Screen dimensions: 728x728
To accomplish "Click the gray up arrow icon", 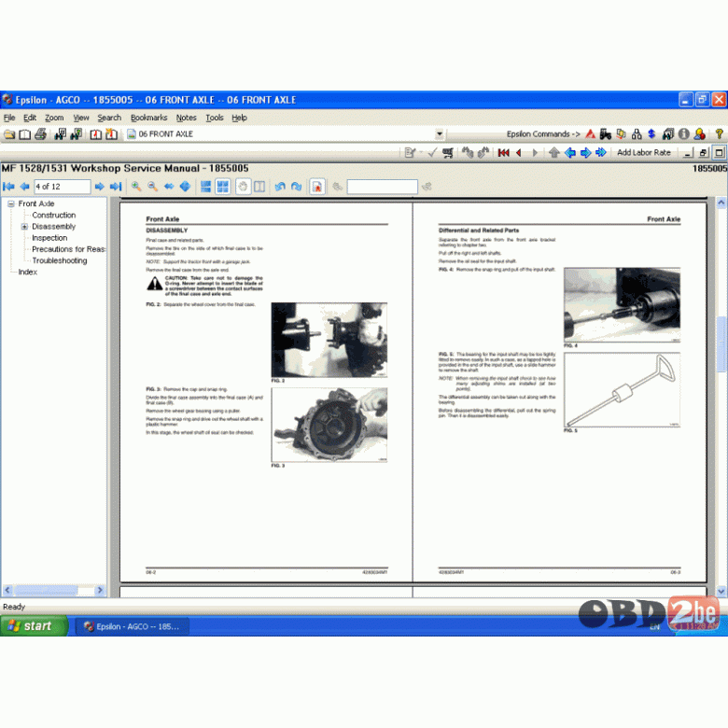I will tap(553, 153).
